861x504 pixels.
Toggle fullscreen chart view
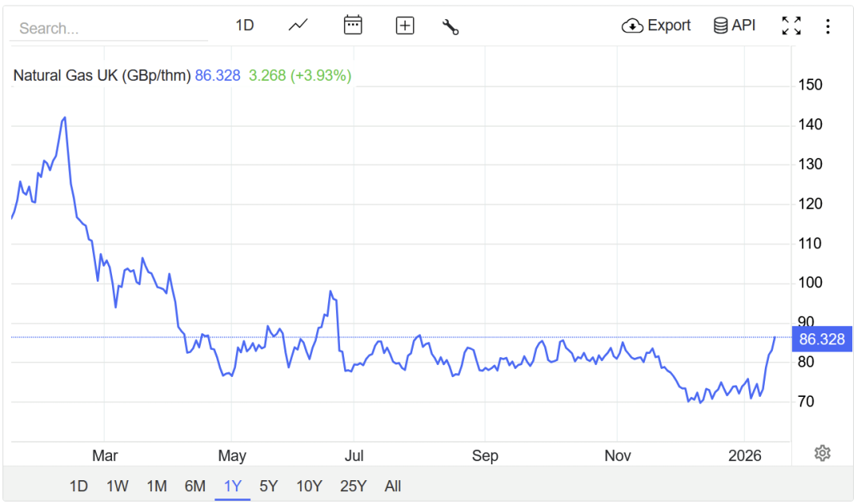point(791,25)
